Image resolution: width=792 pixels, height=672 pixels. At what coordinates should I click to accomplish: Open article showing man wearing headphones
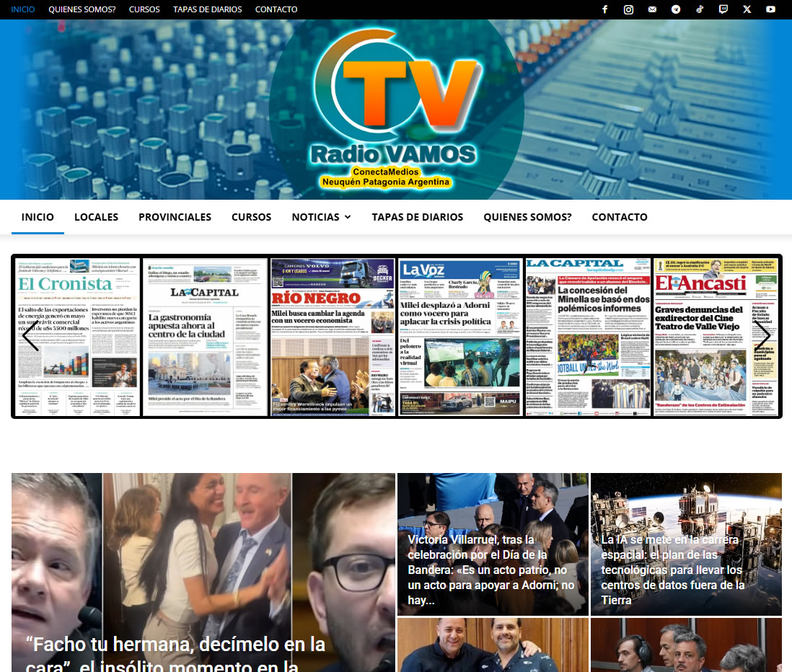[x=686, y=645]
